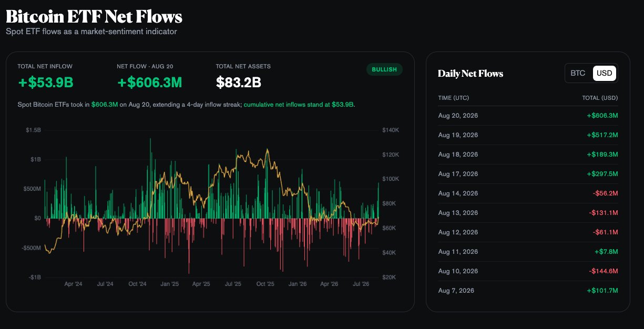Viewport: 644px width, 329px height.
Task: Click the Jul '26 x-axis label
Action: click(x=361, y=284)
